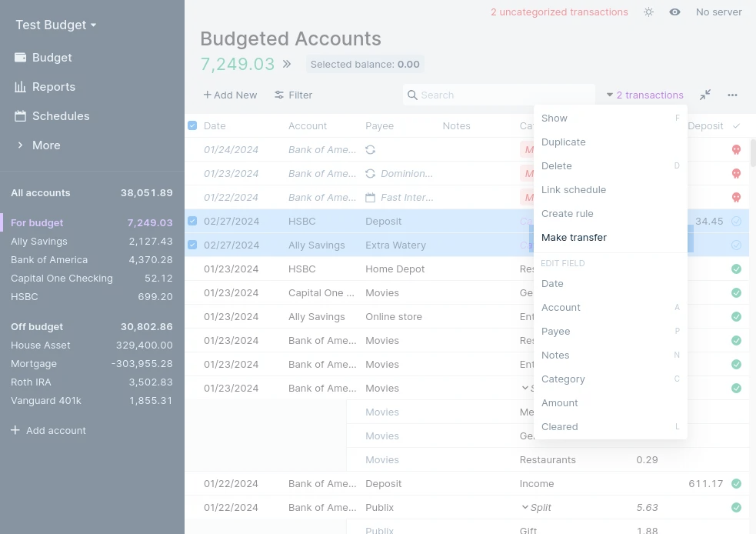Select Make transfer in the menu

point(574,238)
